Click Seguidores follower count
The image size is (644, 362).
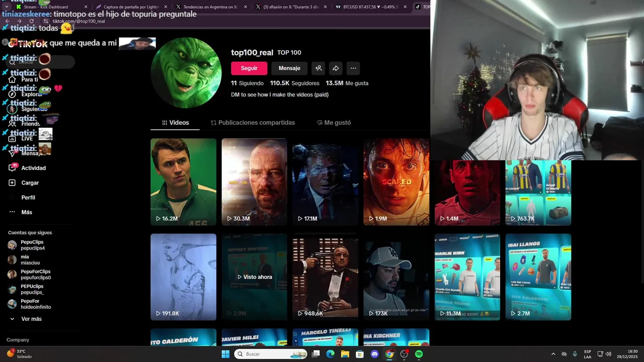click(x=295, y=83)
